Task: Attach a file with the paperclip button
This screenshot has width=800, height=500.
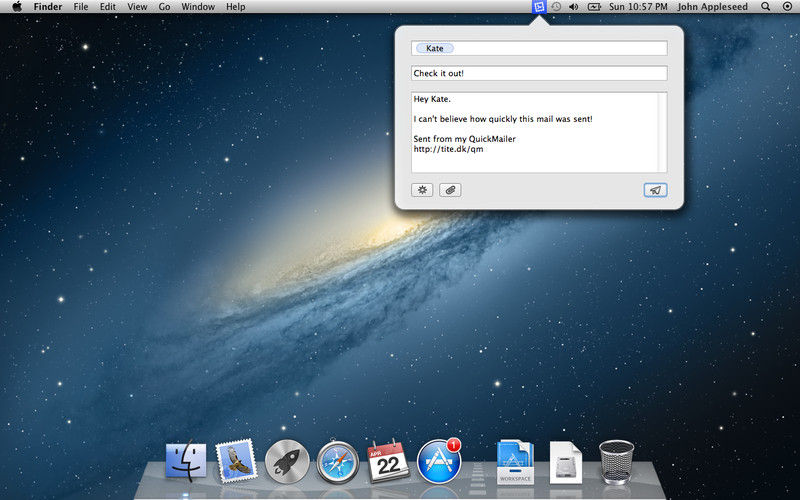Action: 450,190
